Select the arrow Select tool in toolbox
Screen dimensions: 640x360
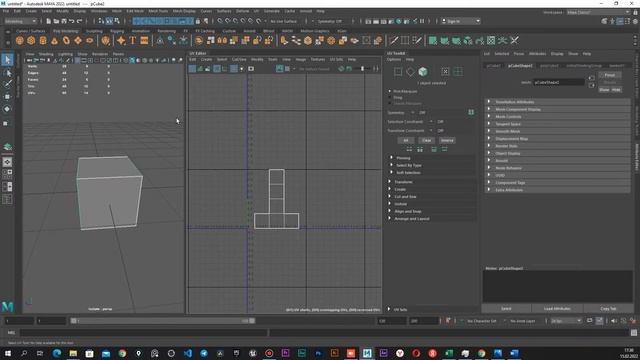tap(7, 60)
